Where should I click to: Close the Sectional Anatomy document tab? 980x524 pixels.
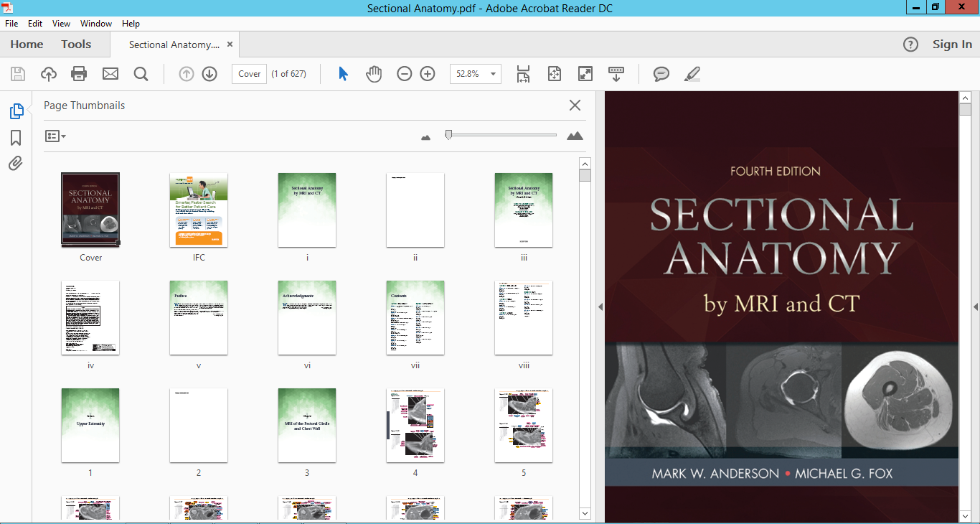[x=230, y=45]
